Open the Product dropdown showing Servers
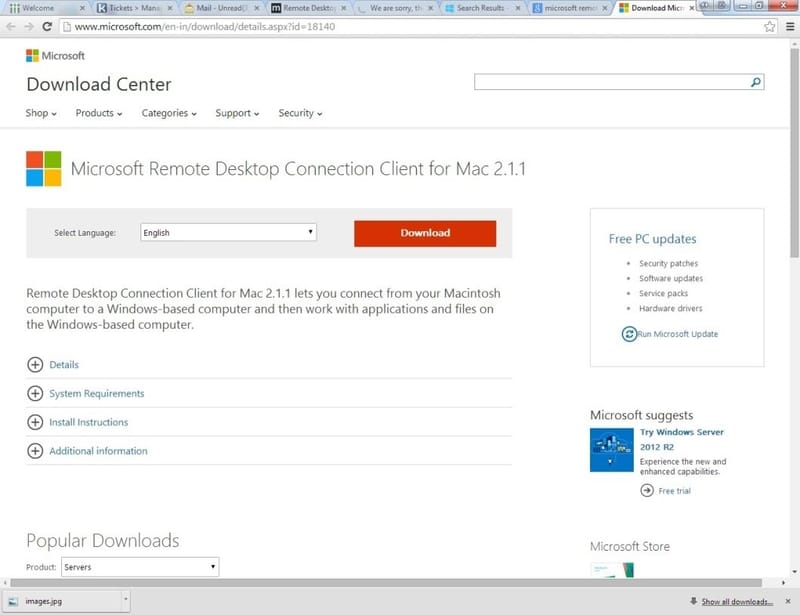This screenshot has width=800, height=615. click(x=139, y=567)
